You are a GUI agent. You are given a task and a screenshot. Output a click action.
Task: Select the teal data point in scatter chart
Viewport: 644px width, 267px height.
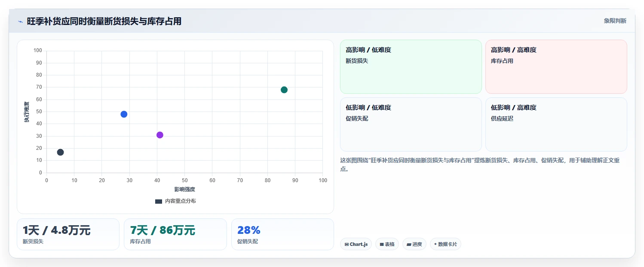click(284, 90)
